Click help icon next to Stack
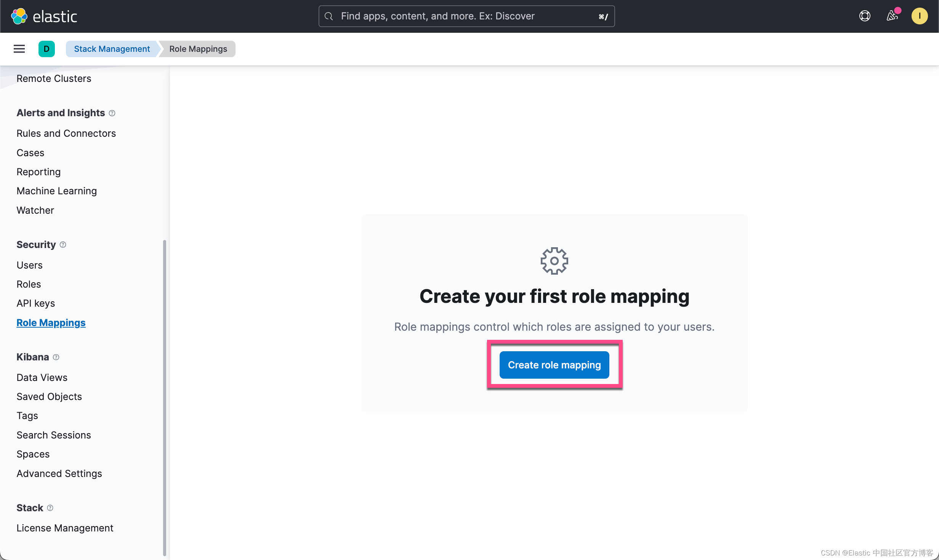 click(x=50, y=508)
